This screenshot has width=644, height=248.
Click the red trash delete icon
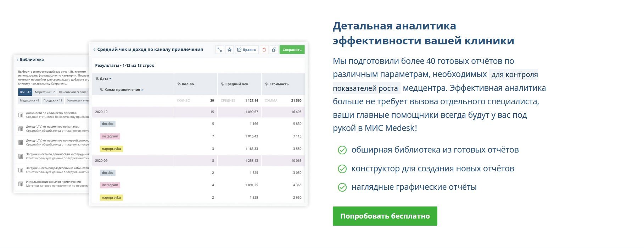[264, 50]
